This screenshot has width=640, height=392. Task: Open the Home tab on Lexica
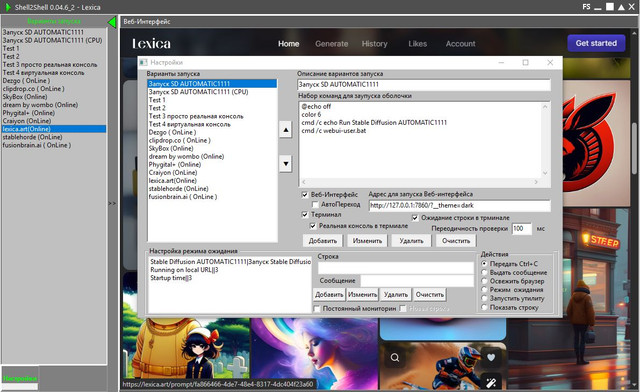[289, 44]
